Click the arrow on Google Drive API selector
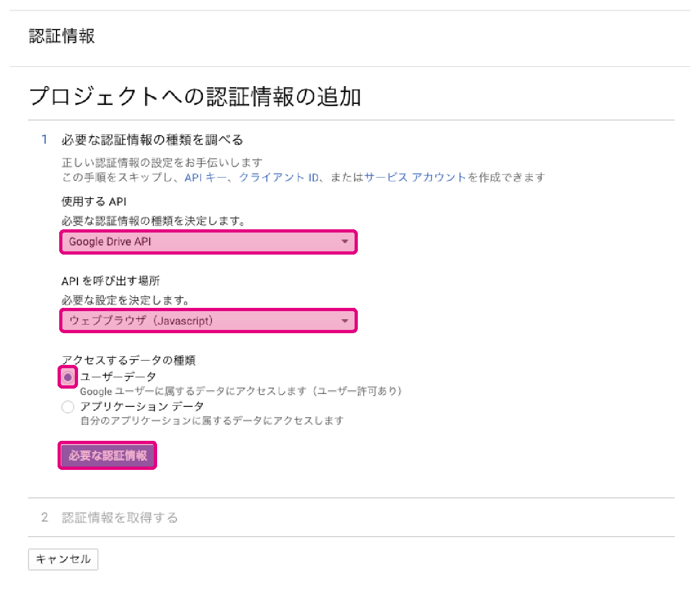Viewport: 700px width, 591px height. click(345, 242)
